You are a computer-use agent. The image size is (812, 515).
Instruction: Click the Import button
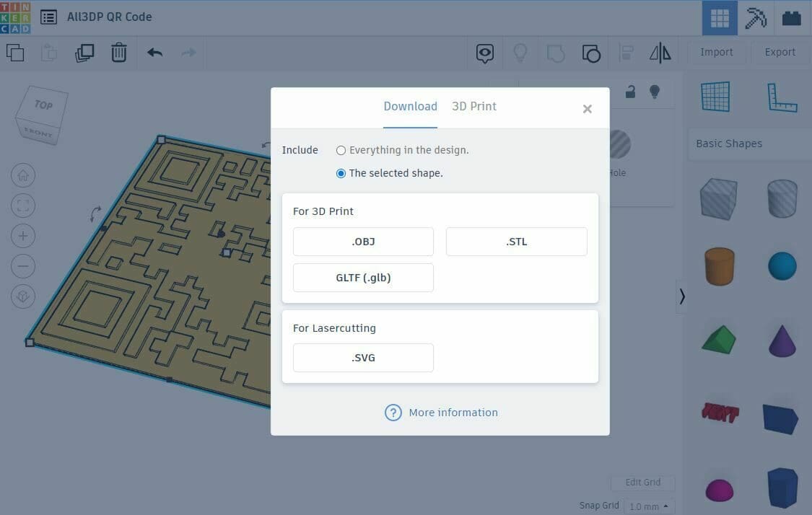pos(716,52)
